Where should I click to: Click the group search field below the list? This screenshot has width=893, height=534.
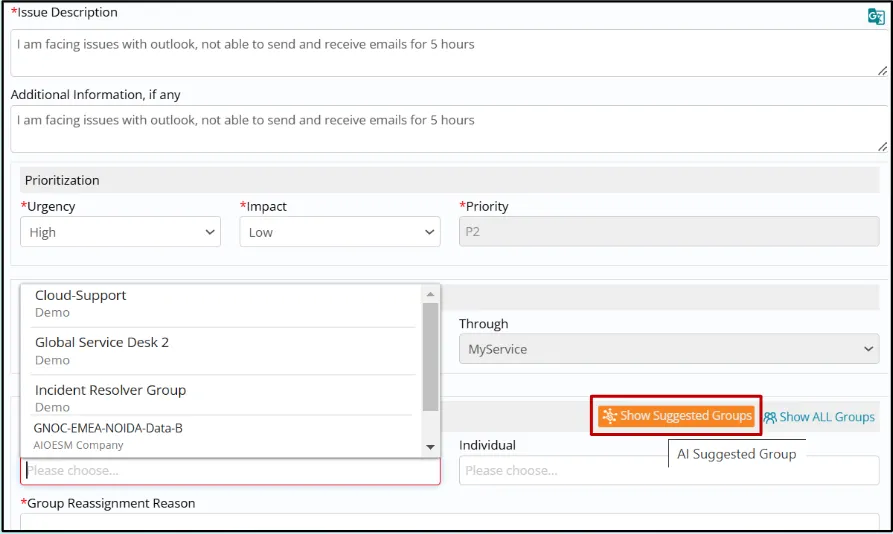[230, 470]
